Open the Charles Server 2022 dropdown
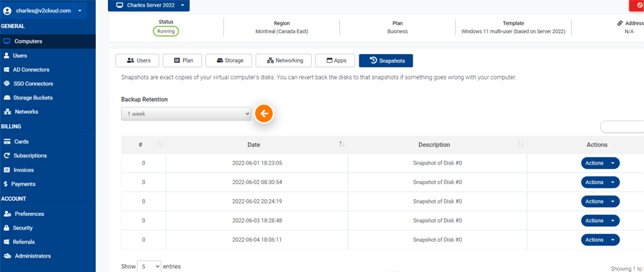Screen dimensions: 644x272 click(x=148, y=5)
